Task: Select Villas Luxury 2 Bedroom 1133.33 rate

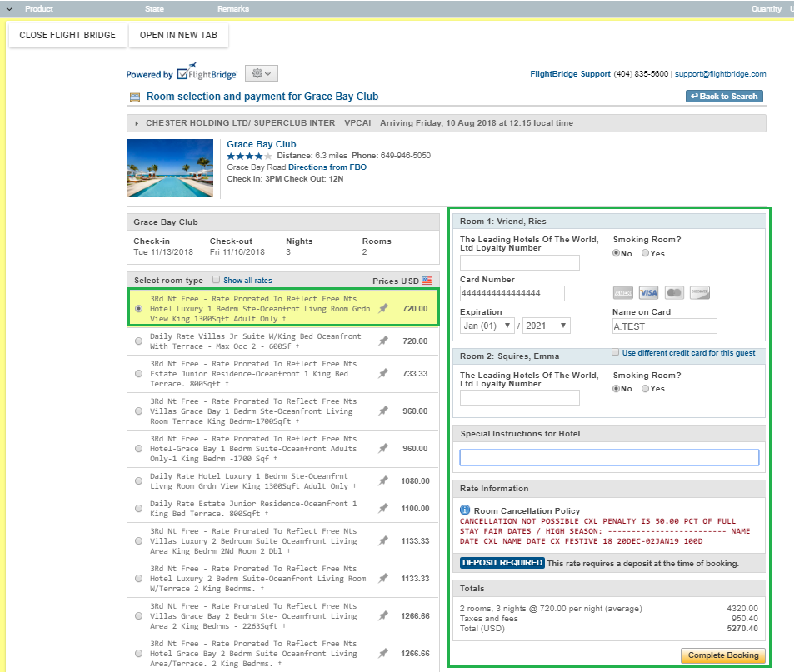Action: 139,541
